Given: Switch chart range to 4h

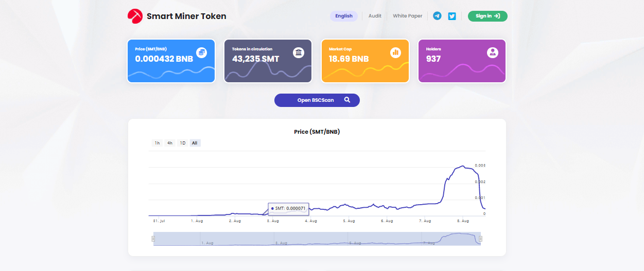Looking at the screenshot, I should pos(170,143).
